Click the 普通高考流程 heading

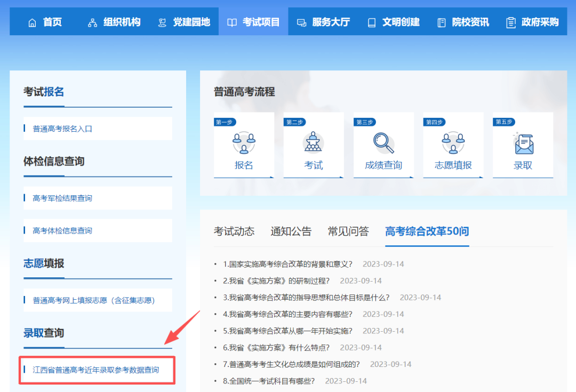coord(244,92)
